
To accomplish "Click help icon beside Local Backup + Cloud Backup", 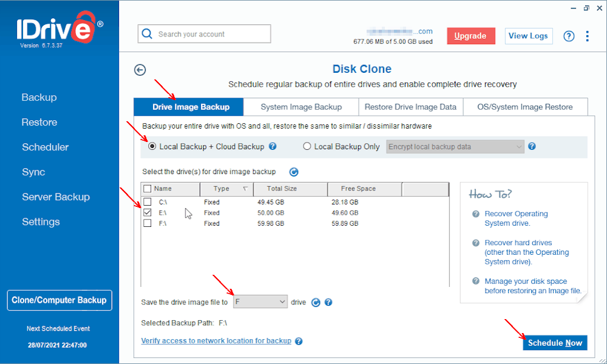I will (273, 146).
